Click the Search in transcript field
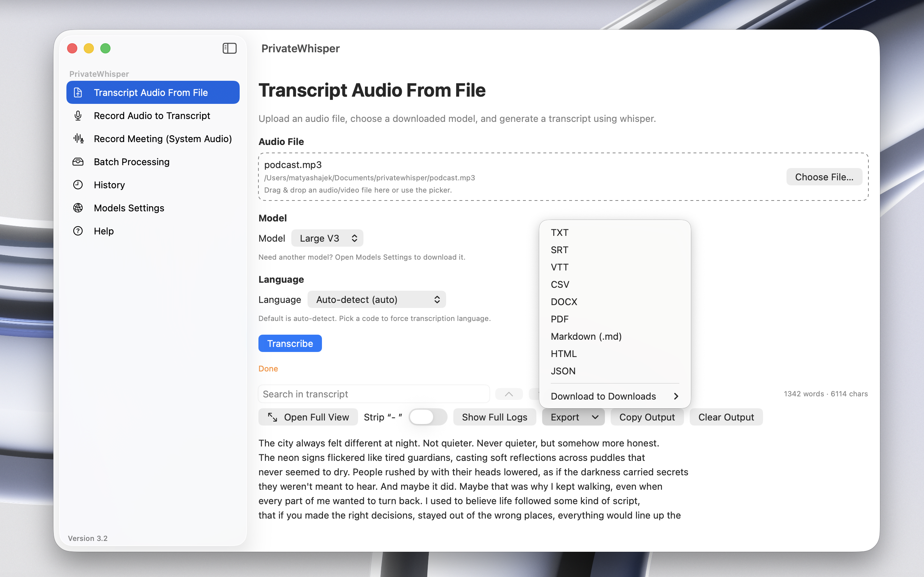Image resolution: width=924 pixels, height=577 pixels. [374, 394]
